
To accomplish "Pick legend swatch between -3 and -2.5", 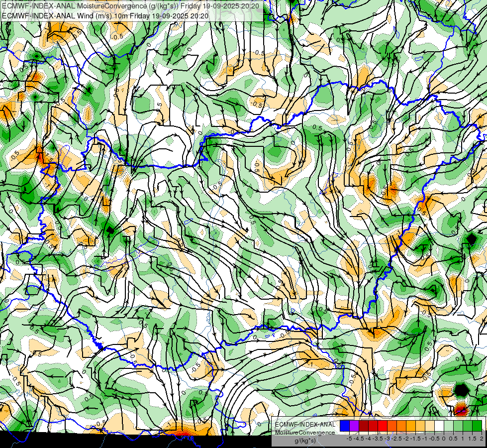I will tap(392, 426).
